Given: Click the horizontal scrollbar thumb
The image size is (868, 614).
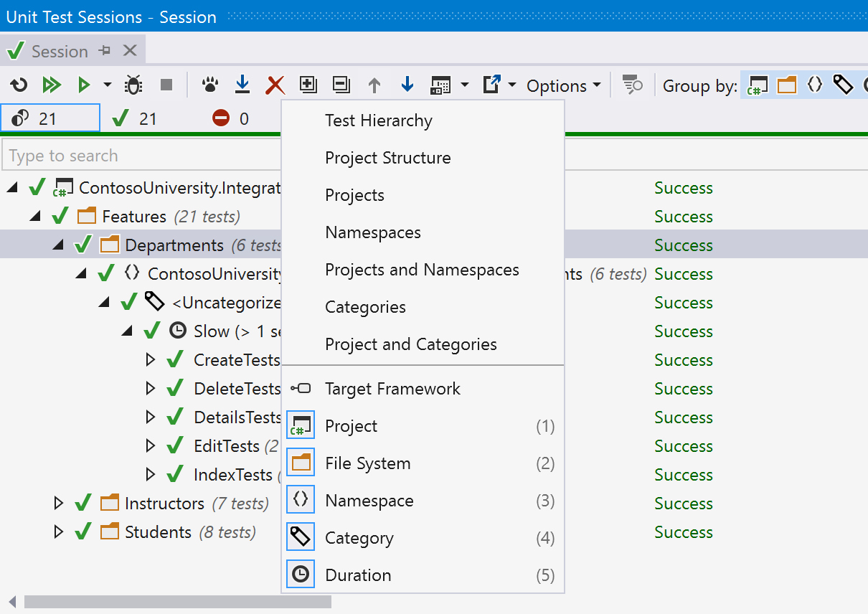Looking at the screenshot, I should pos(177,601).
